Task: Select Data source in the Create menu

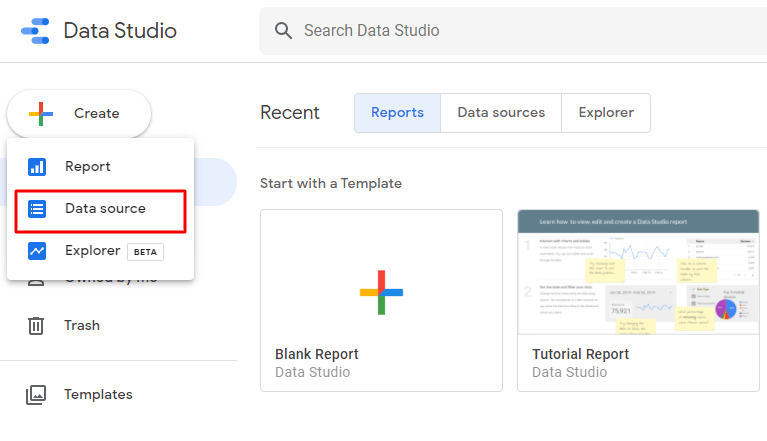Action: (100, 211)
